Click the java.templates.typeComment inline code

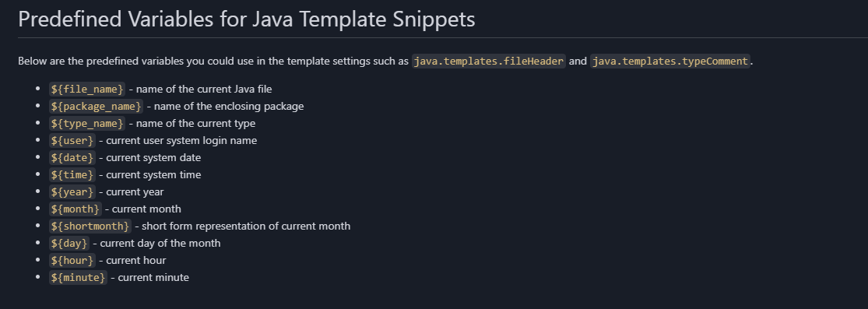669,61
